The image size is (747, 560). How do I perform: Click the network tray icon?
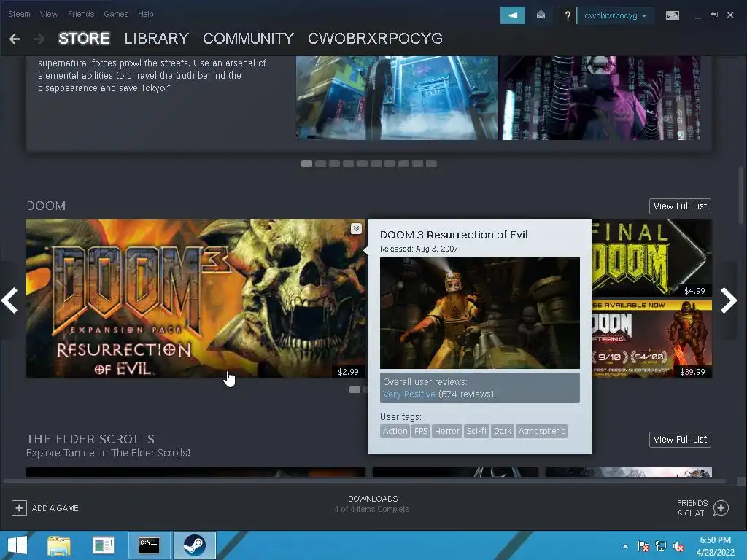point(661,546)
